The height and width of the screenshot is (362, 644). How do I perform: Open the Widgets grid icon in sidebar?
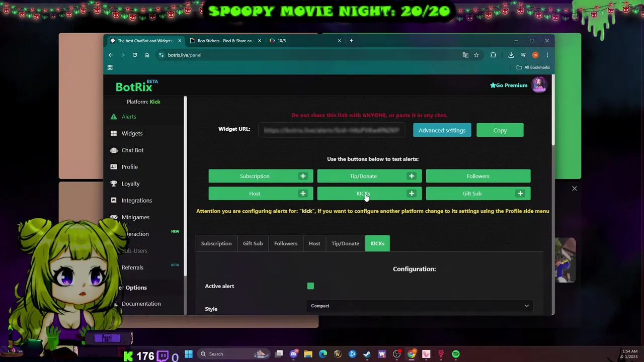click(x=114, y=133)
